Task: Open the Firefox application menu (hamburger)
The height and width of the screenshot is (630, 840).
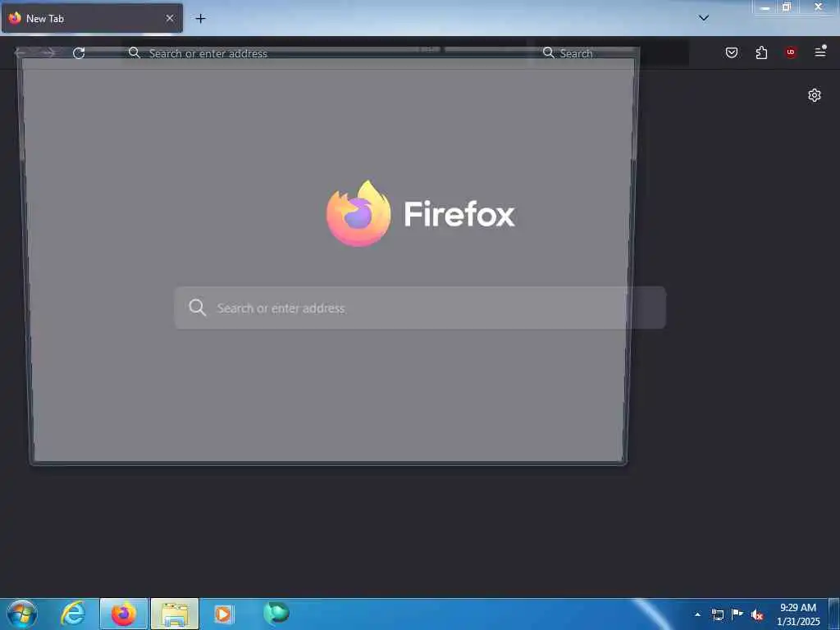Action: (820, 52)
